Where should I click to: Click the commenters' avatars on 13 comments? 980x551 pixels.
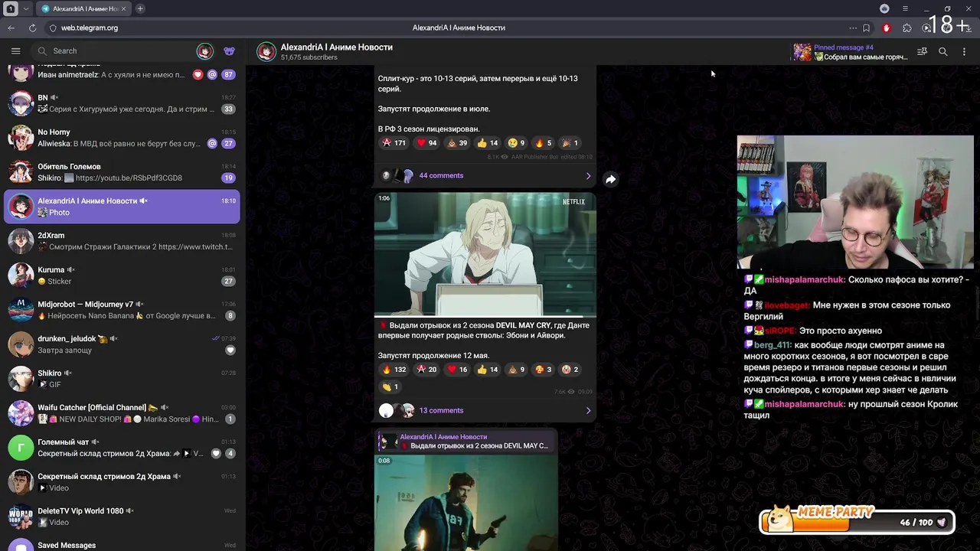pyautogui.click(x=397, y=410)
